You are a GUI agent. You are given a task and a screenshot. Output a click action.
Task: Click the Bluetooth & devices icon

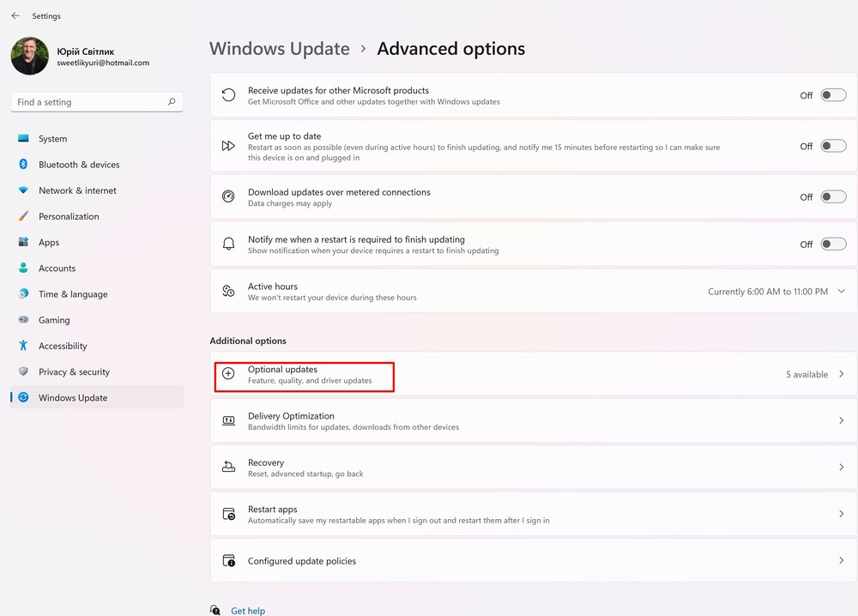tap(23, 165)
